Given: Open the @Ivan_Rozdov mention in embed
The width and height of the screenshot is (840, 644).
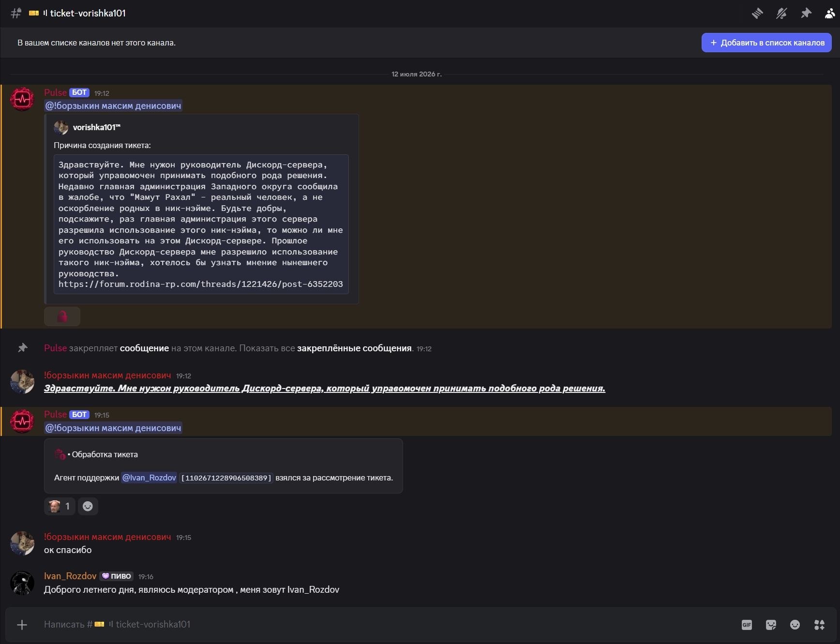Looking at the screenshot, I should pyautogui.click(x=149, y=478).
